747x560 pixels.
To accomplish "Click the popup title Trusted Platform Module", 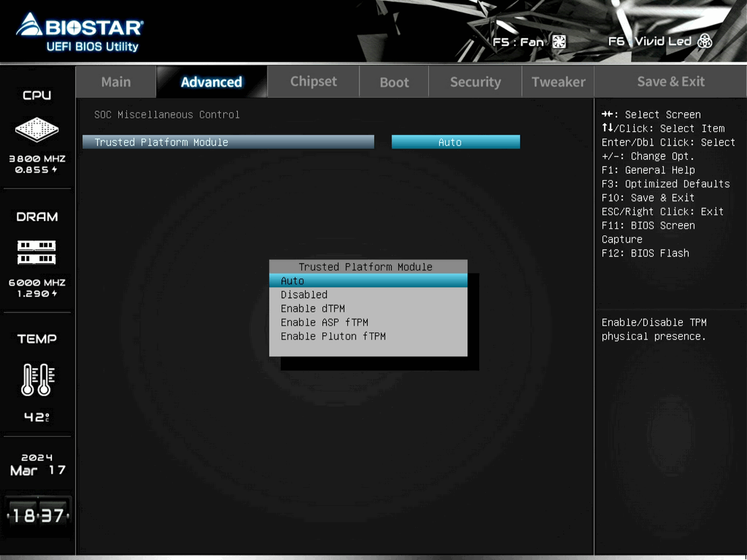I will (x=365, y=267).
